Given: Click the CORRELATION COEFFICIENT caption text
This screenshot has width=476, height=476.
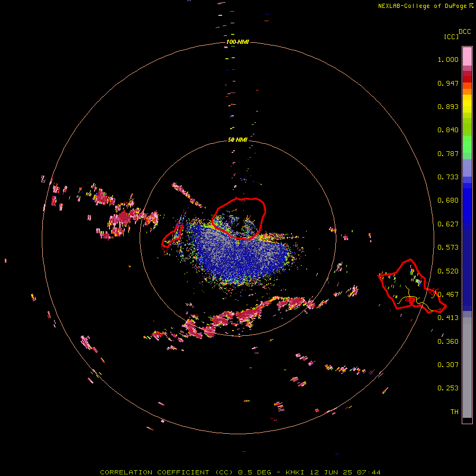Looking at the screenshot, I should (x=167, y=472).
